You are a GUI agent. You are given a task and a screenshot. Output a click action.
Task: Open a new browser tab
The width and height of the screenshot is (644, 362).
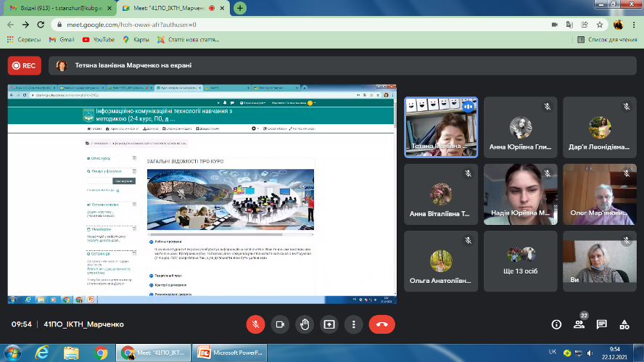pyautogui.click(x=239, y=8)
